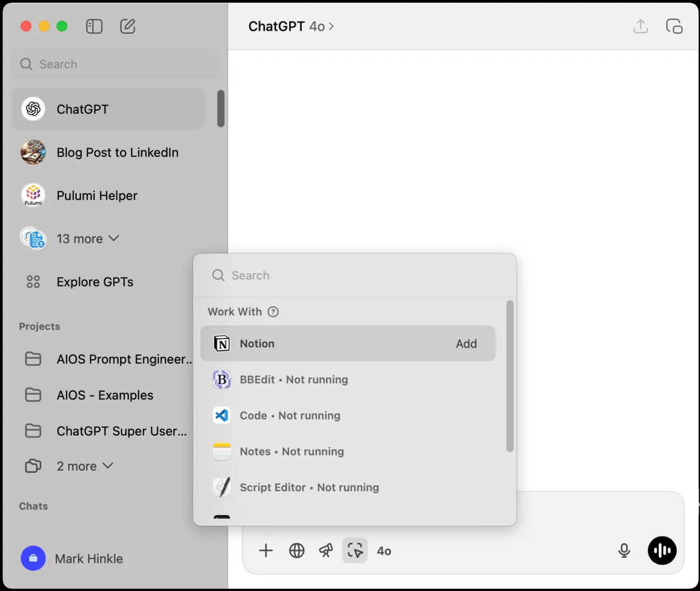
Task: Click the deep research telescope icon
Action: (326, 551)
